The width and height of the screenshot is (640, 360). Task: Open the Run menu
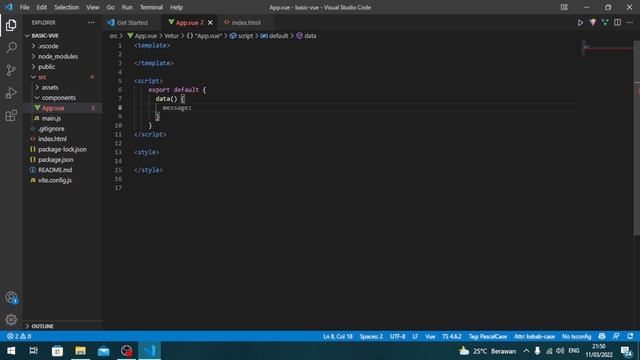coord(127,7)
